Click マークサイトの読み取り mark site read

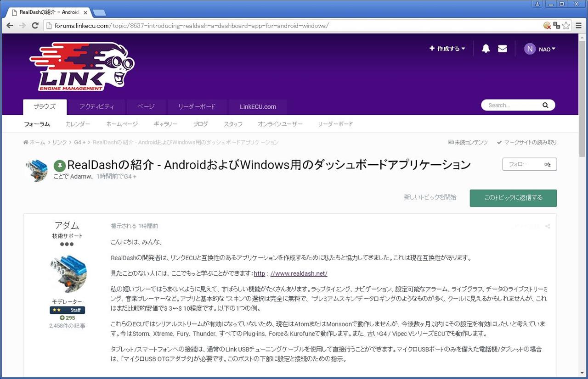pos(526,142)
